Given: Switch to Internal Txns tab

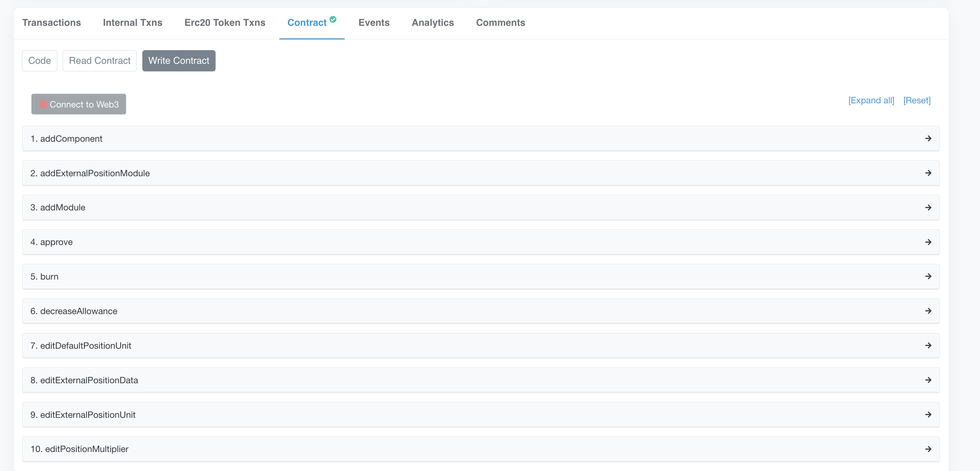Looking at the screenshot, I should [132, 22].
